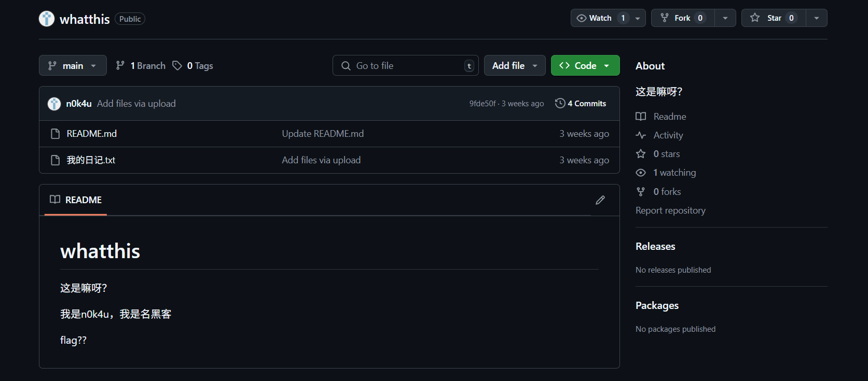The width and height of the screenshot is (868, 381).
Task: Click the README.md file icon
Action: coord(56,134)
